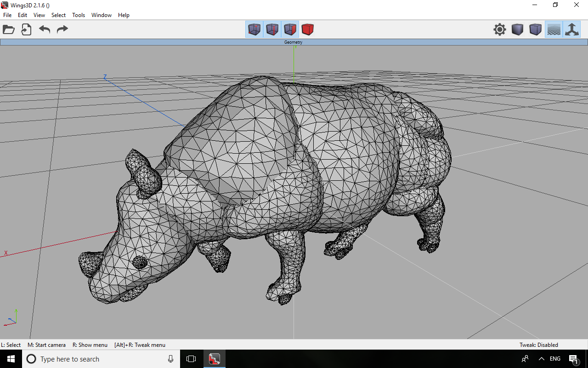Switch to vertex selection mode
588x368 pixels.
point(254,29)
